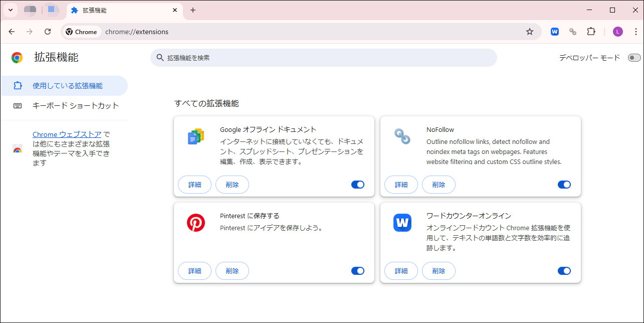Click the Google Offline Documents extension icon

click(x=195, y=135)
